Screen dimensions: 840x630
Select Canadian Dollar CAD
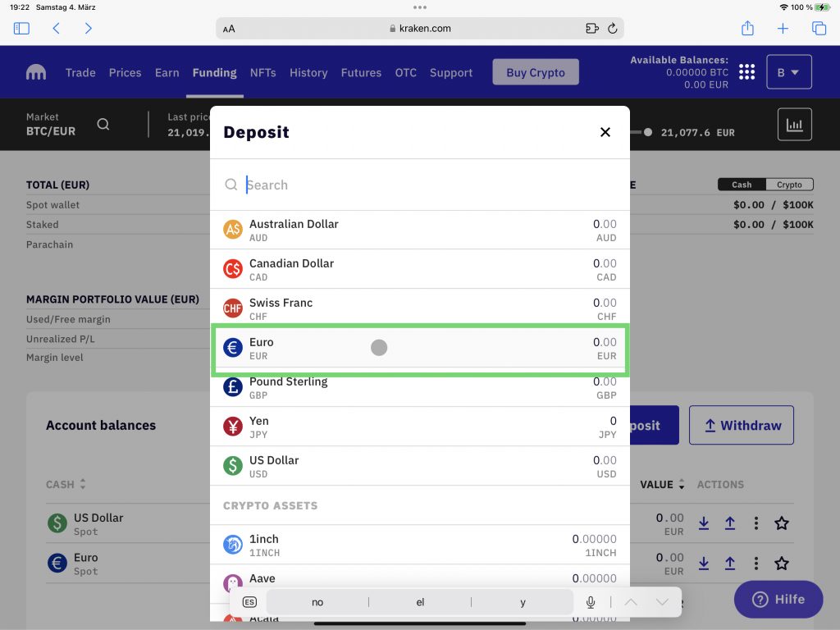point(420,269)
